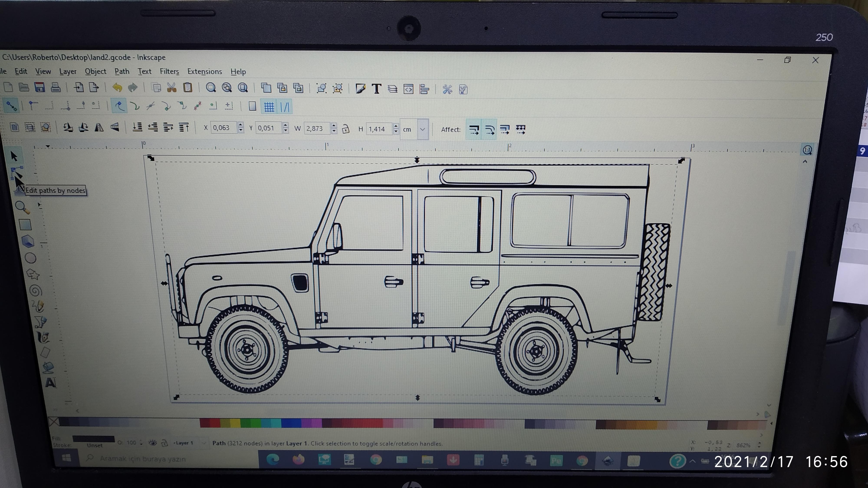The image size is (868, 488).
Task: Toggle the layer lock icon in status bar
Action: tap(165, 443)
